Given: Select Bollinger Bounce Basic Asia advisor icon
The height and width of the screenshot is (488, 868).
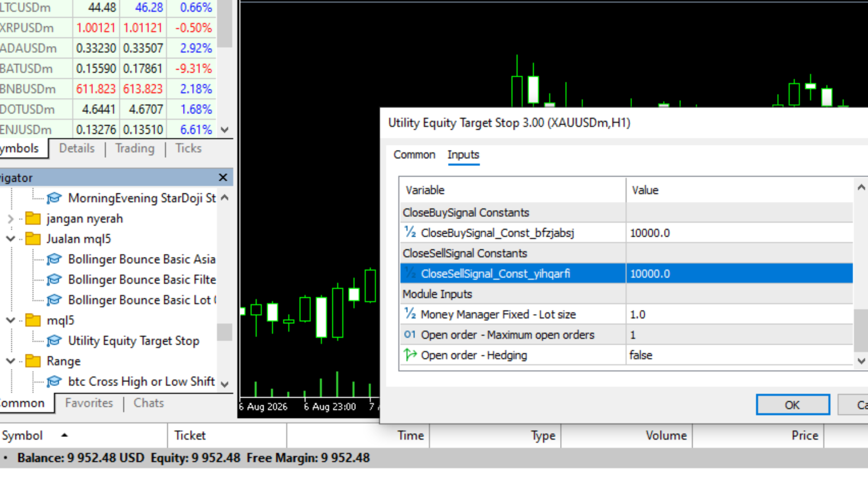Looking at the screenshot, I should (x=54, y=259).
